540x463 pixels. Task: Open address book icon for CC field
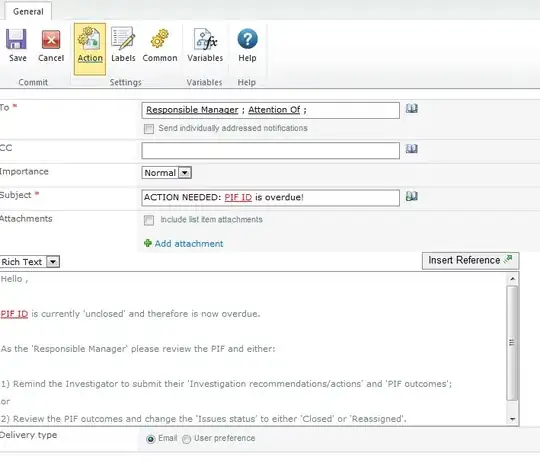(412, 149)
